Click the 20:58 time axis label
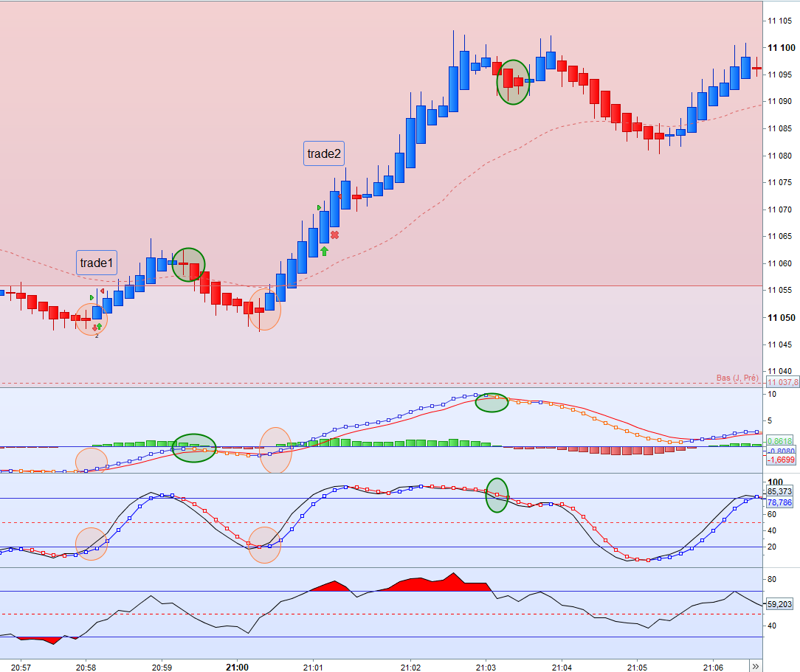 (x=86, y=668)
